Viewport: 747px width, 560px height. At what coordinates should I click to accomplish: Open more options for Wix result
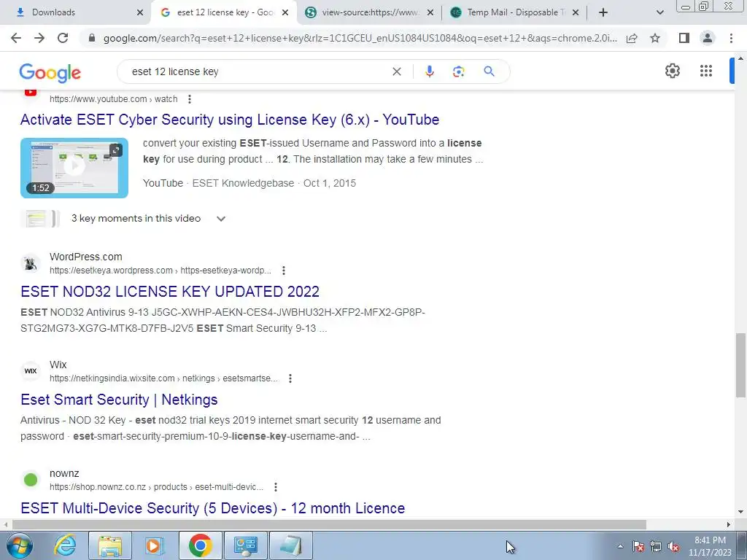pyautogui.click(x=290, y=378)
